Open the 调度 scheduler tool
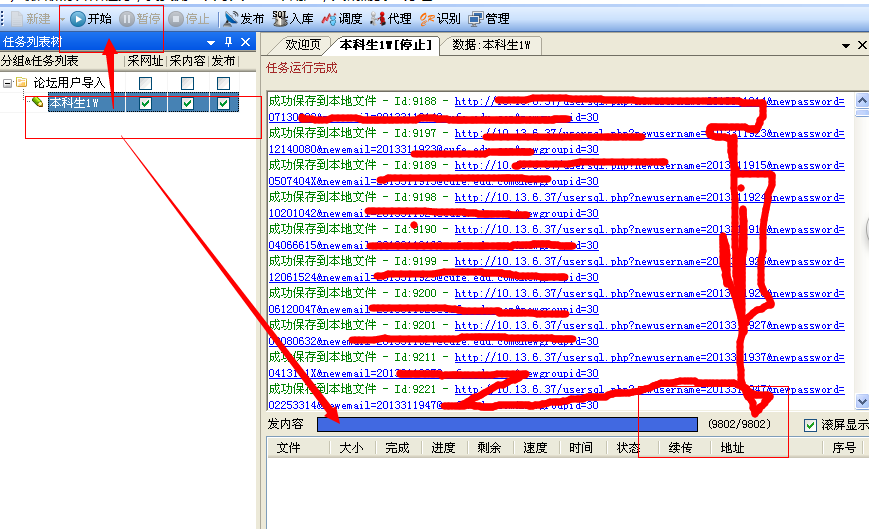This screenshot has width=869, height=529. tap(341, 19)
